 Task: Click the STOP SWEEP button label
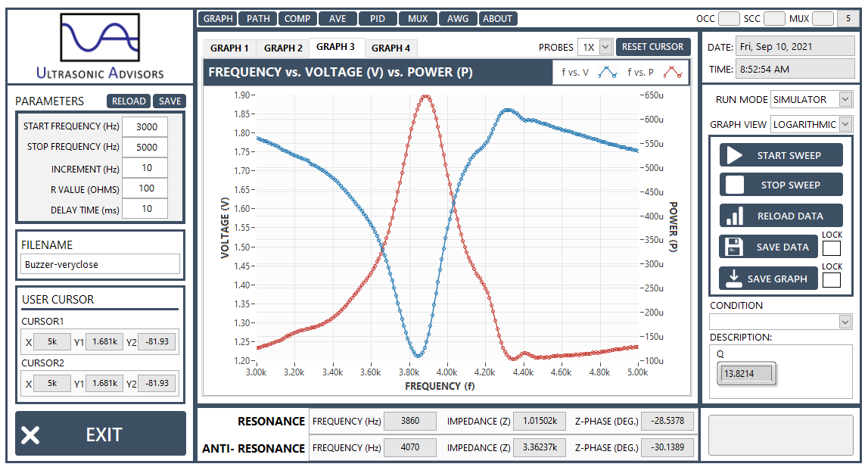click(791, 185)
